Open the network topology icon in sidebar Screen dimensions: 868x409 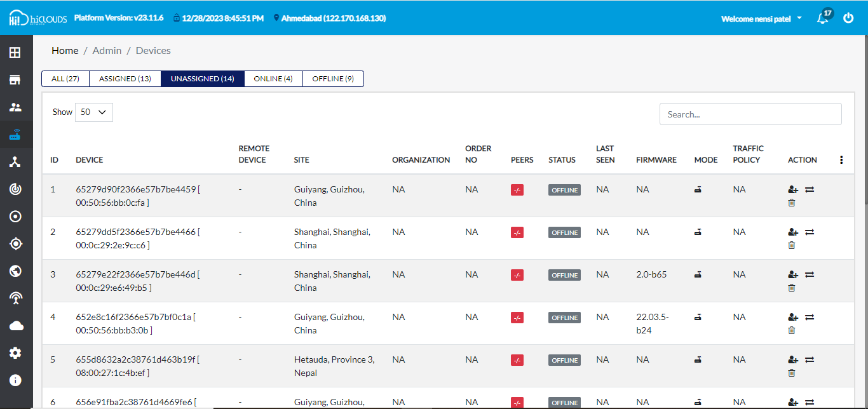[x=15, y=162]
